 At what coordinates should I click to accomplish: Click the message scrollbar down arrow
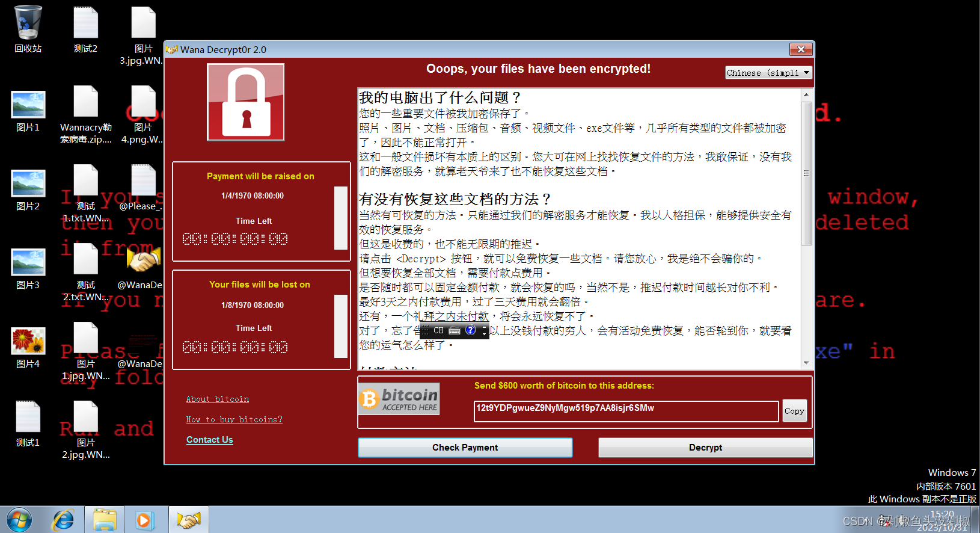click(x=806, y=363)
